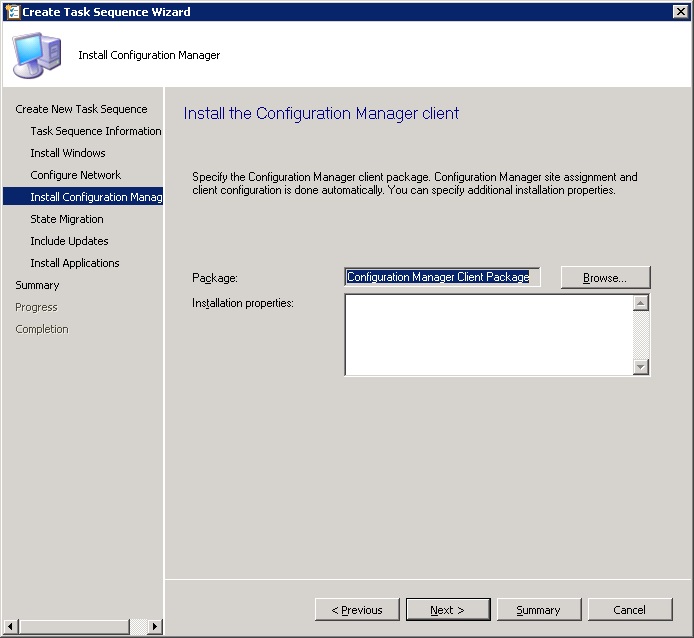This screenshot has width=694, height=638.
Task: Click the Package text field
Action: (x=442, y=277)
